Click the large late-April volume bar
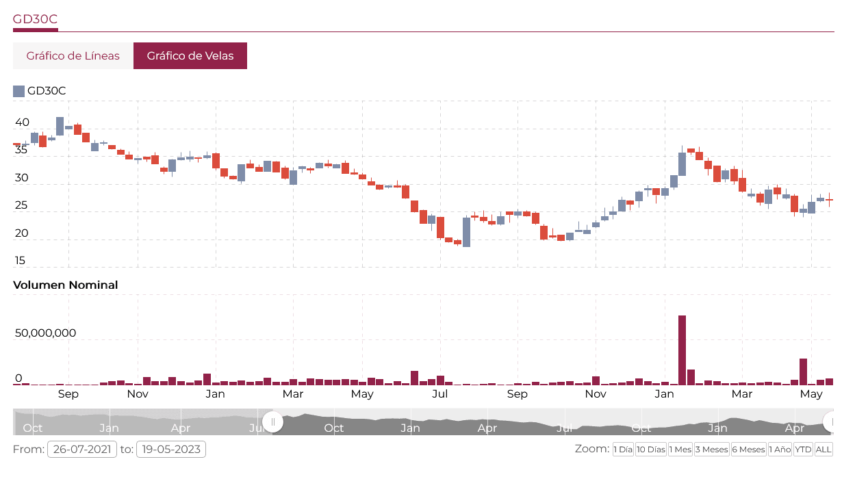This screenshot has height=479, width=868. (x=803, y=372)
